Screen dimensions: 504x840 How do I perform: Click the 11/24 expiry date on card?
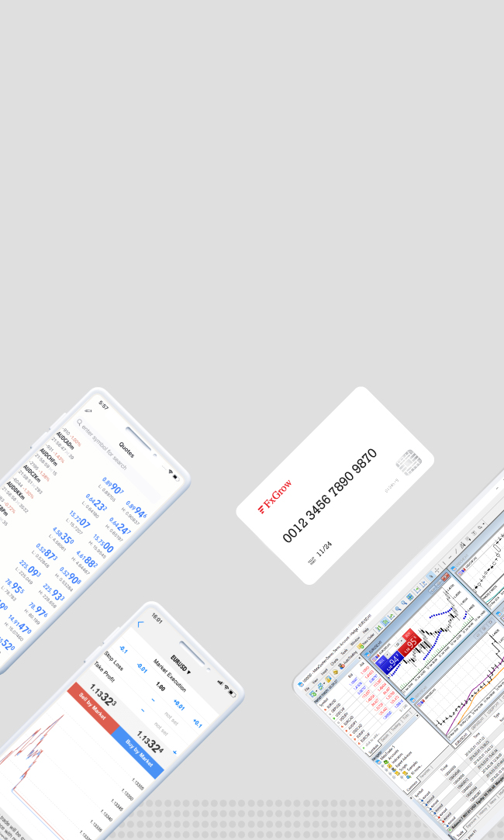[x=324, y=548]
